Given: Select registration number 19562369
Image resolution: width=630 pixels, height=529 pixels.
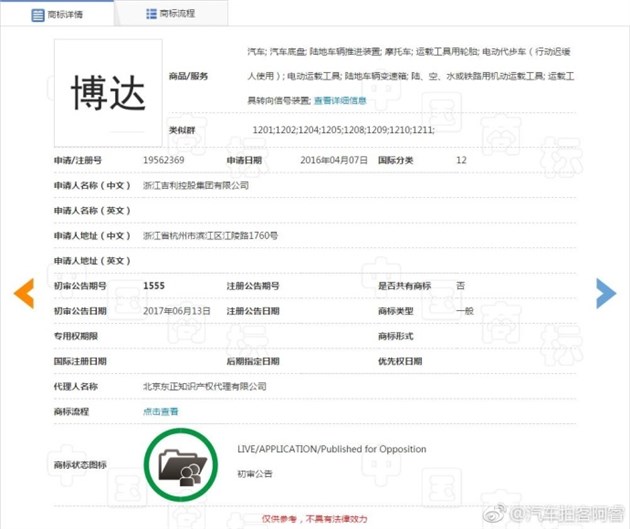Looking at the screenshot, I should click(164, 160).
